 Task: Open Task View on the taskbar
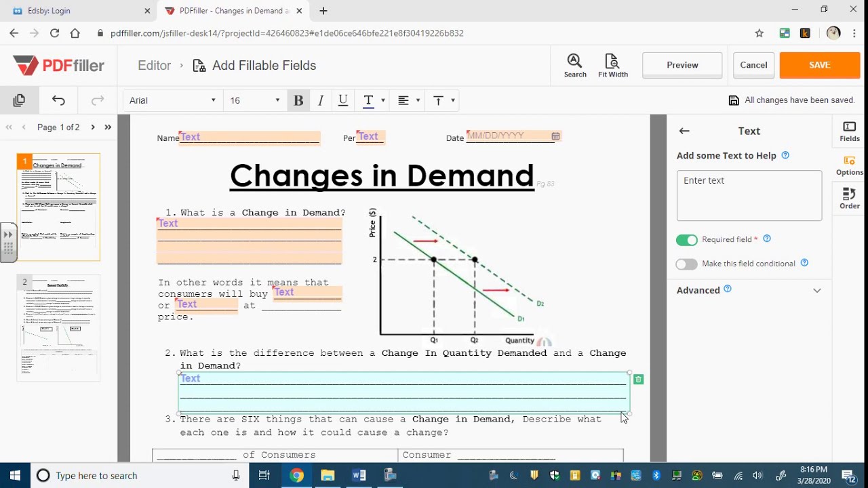[x=264, y=475]
